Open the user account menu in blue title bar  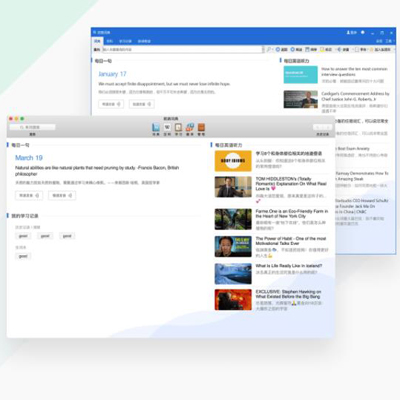(352, 32)
